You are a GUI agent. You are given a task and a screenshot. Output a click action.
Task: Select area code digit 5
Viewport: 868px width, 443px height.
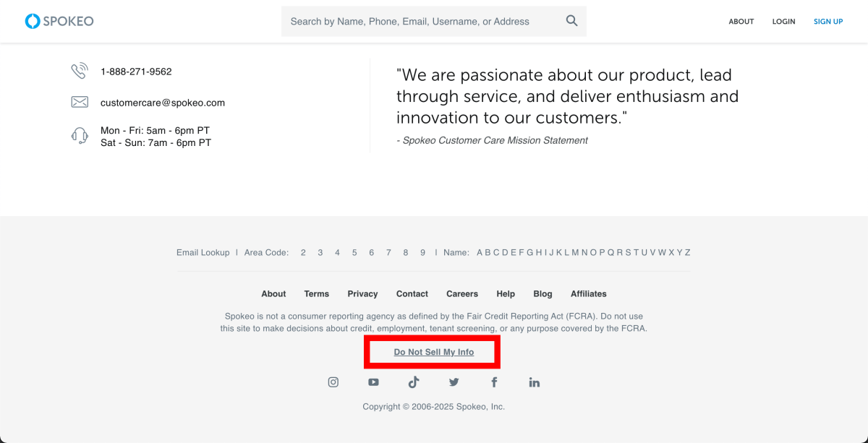pyautogui.click(x=354, y=252)
